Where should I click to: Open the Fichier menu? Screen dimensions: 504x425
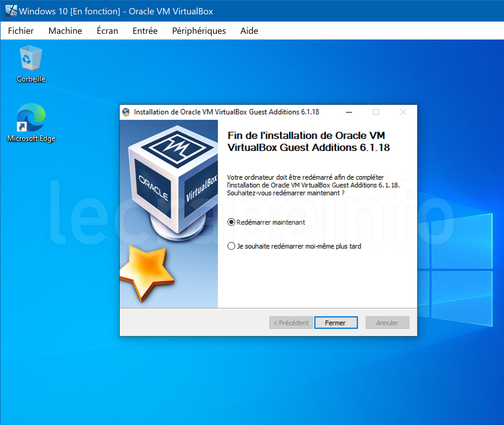[21, 31]
